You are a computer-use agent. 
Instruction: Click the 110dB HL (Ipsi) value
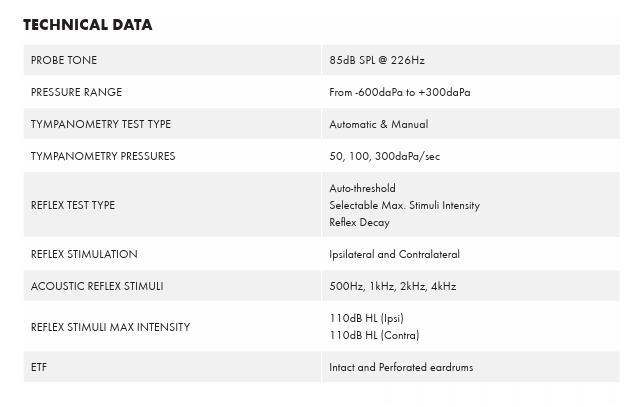coord(366,318)
